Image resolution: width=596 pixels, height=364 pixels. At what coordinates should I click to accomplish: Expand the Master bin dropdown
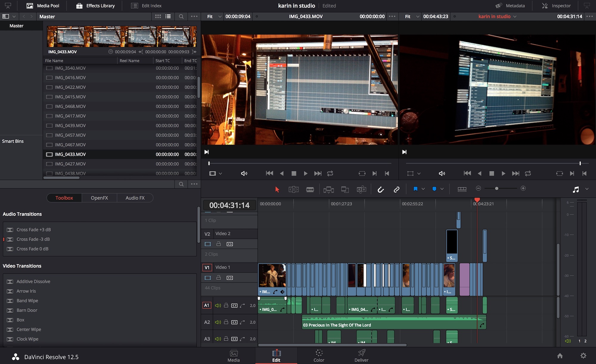13,17
